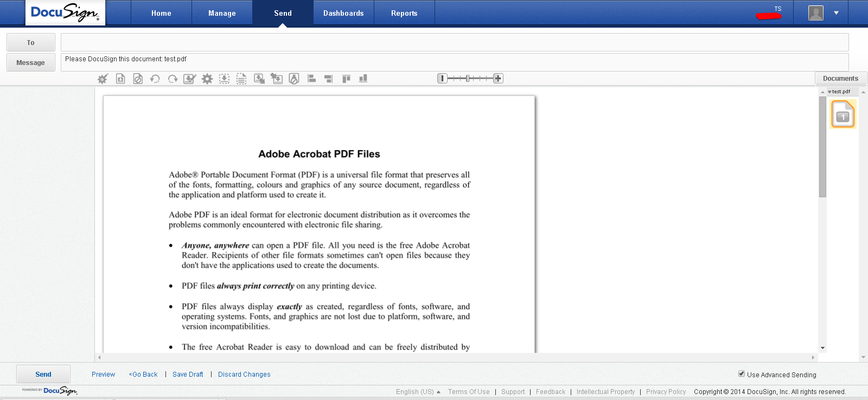
Task: Align fields top icon
Action: [346, 79]
